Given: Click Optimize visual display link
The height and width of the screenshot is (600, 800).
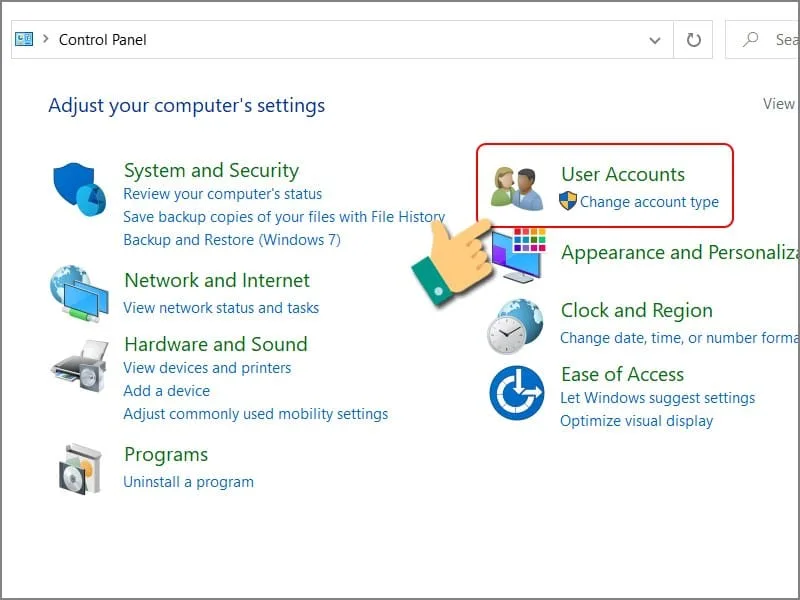Looking at the screenshot, I should pos(636,421).
